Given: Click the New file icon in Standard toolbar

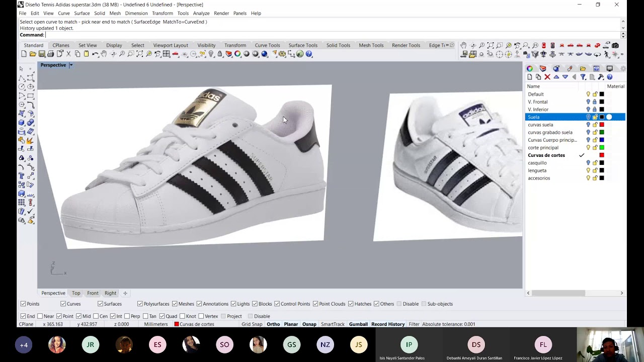Looking at the screenshot, I should click(x=24, y=54).
